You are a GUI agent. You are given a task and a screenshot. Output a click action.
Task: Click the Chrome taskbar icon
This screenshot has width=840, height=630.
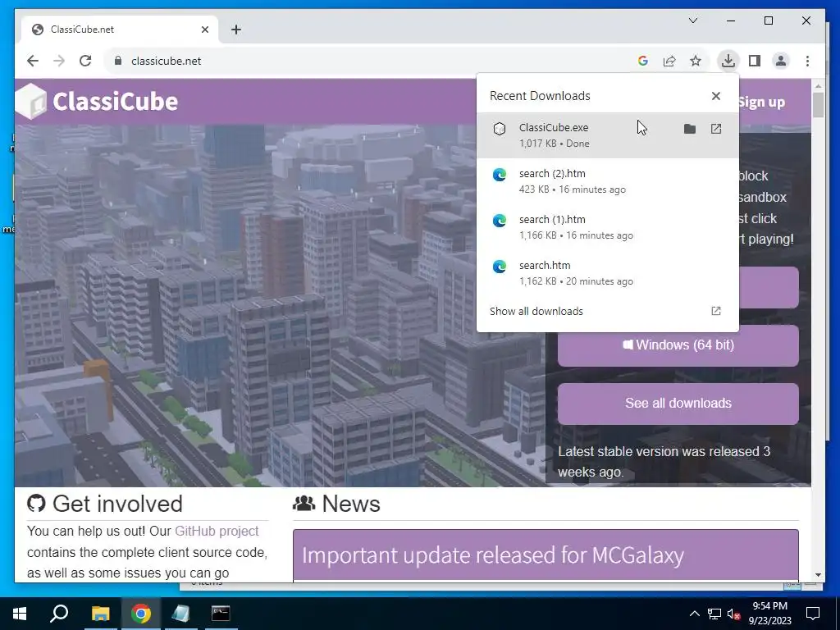click(x=140, y=614)
